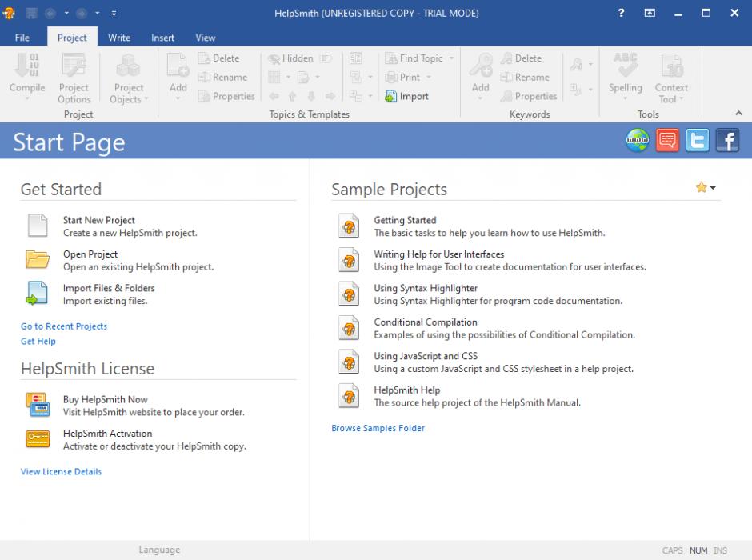Click the Buy HelpSmith Now card icon
This screenshot has height=560, width=752.
(x=38, y=405)
